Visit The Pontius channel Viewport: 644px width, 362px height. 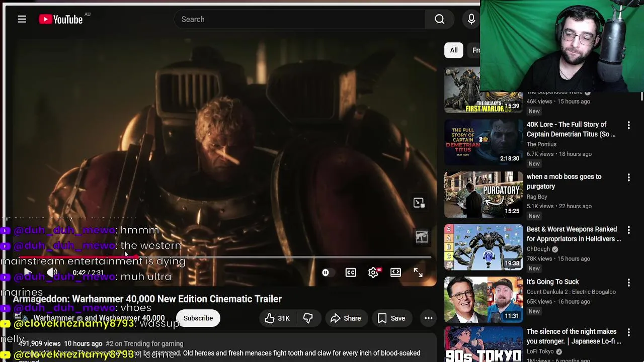tap(541, 144)
